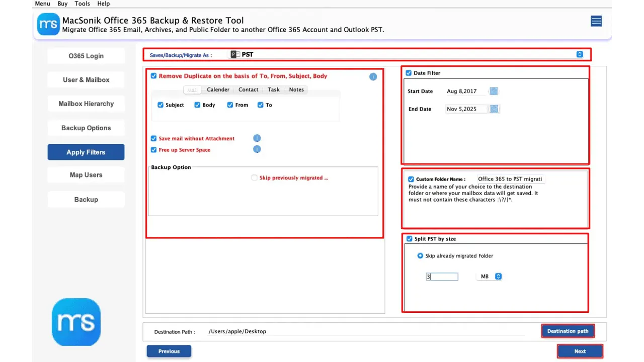The height and width of the screenshot is (362, 644).
Task: Click the Previous button
Action: coord(169,351)
